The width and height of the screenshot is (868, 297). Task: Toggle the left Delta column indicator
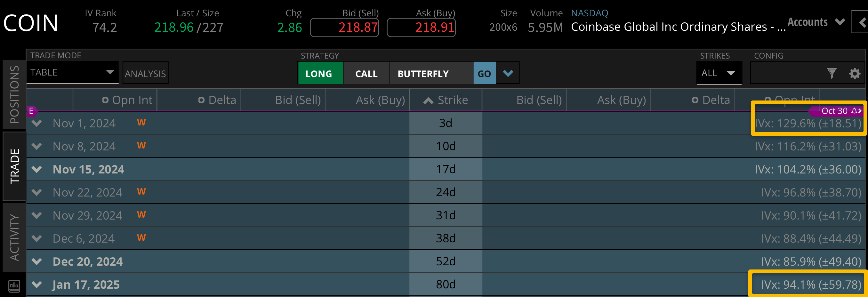click(201, 100)
